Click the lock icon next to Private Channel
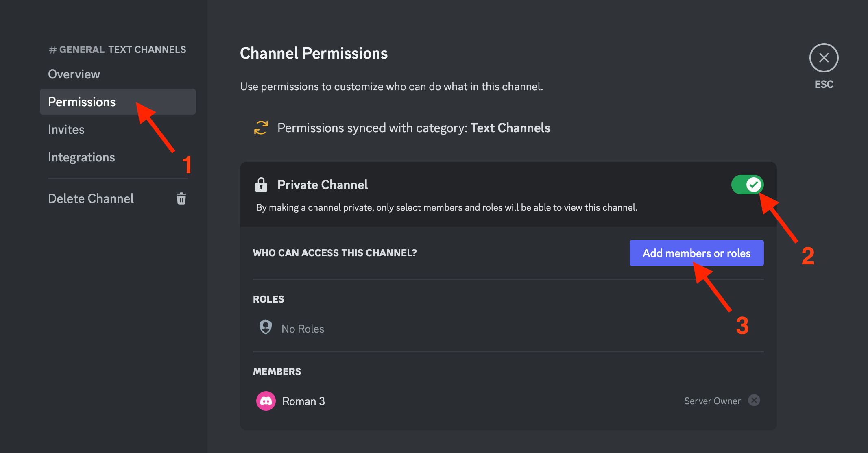Viewport: 868px width, 453px height. 261,185
